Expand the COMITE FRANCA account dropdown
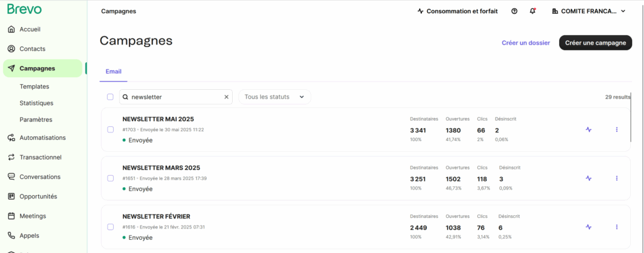This screenshot has width=644, height=253. 589,11
